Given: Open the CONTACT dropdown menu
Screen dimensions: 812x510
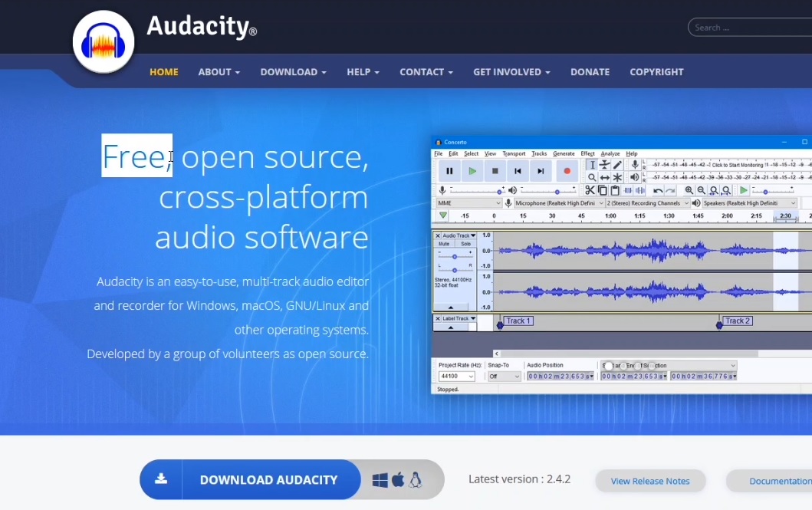Looking at the screenshot, I should pyautogui.click(x=426, y=72).
